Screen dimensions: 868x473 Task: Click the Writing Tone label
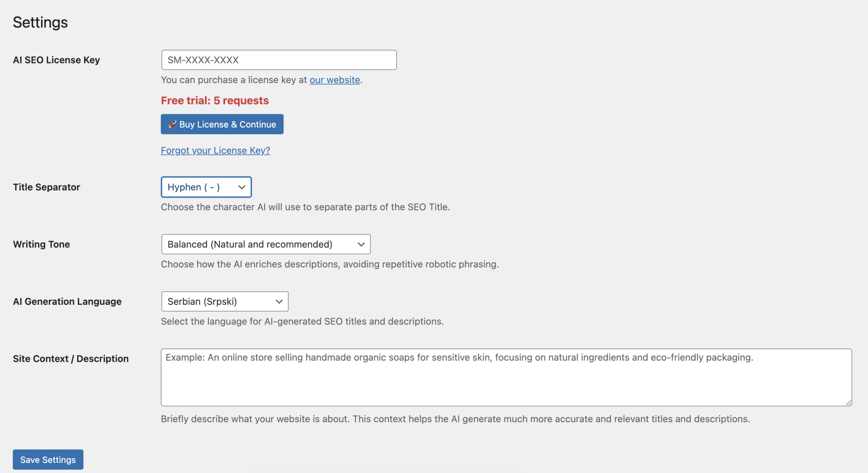click(x=41, y=244)
